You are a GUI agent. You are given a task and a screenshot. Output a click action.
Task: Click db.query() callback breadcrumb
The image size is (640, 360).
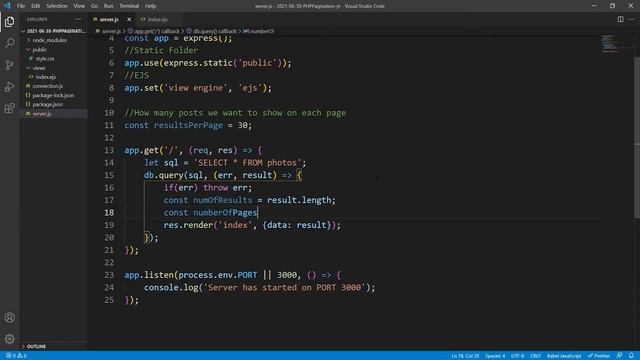pos(211,31)
